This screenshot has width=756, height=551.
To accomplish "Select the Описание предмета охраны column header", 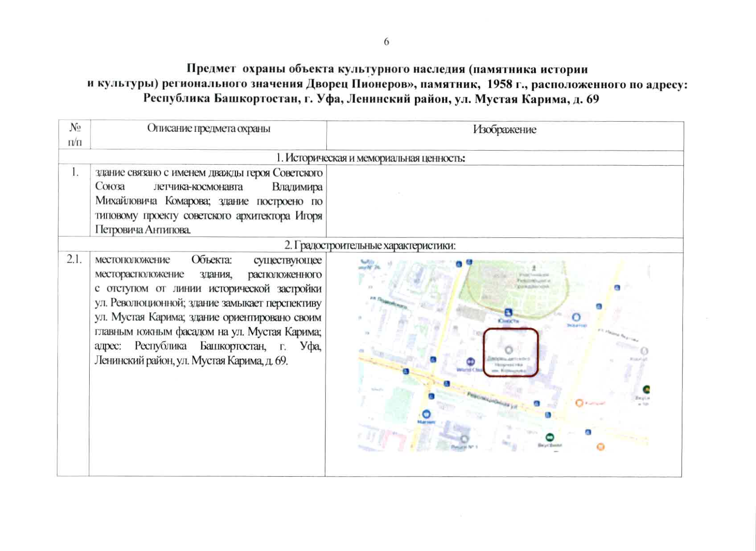I will (209, 129).
